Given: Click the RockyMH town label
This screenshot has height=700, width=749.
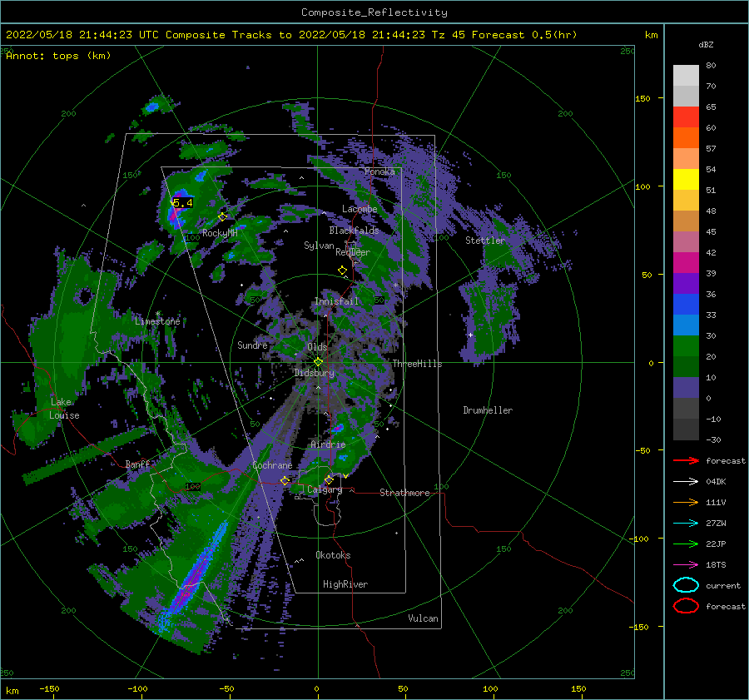Looking at the screenshot, I should click(220, 233).
